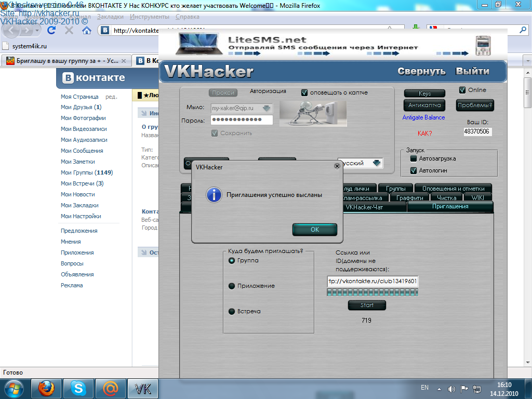Switch to VKHacker taskbar icon

(142, 389)
